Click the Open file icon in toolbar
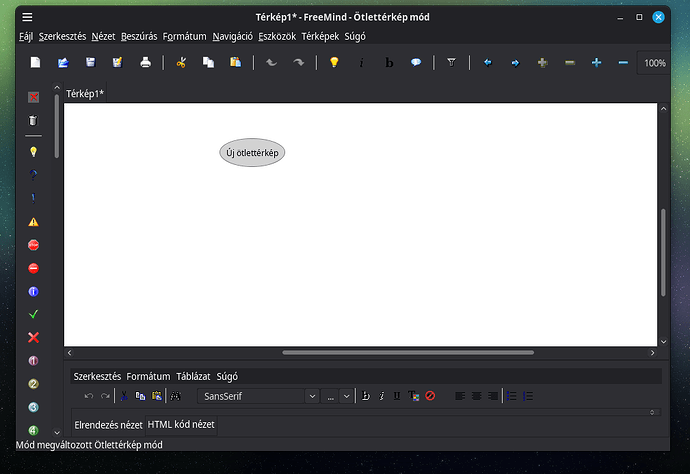The width and height of the screenshot is (690, 474). coord(63,62)
